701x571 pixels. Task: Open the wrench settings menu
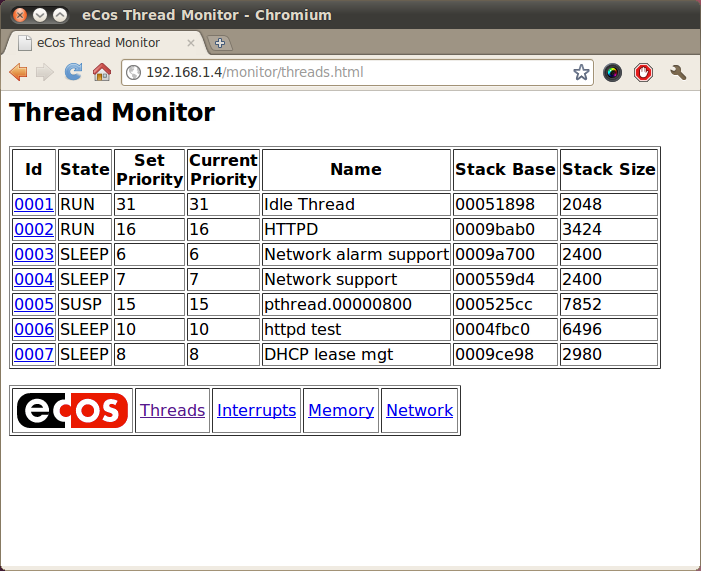coord(678,72)
